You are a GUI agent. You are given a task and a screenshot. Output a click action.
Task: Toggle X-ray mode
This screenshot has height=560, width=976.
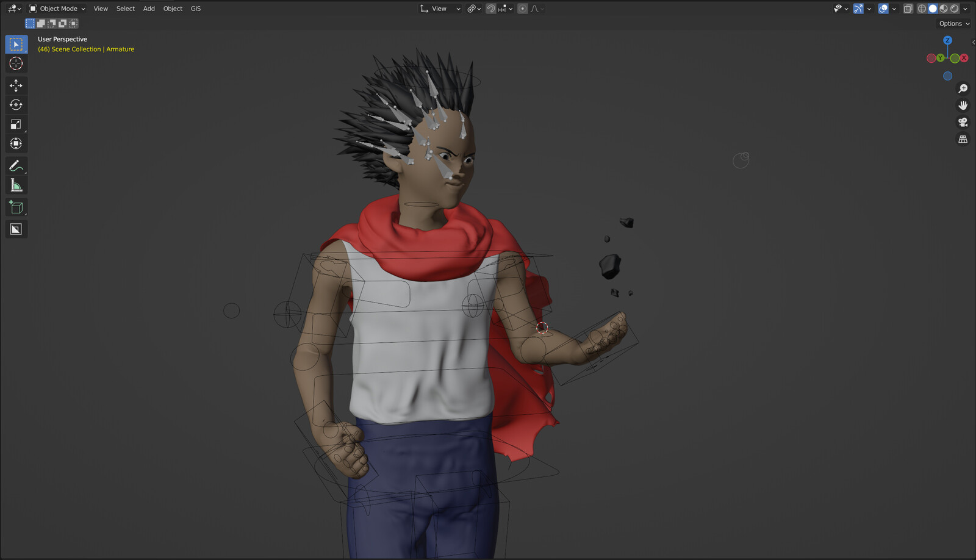pos(908,9)
